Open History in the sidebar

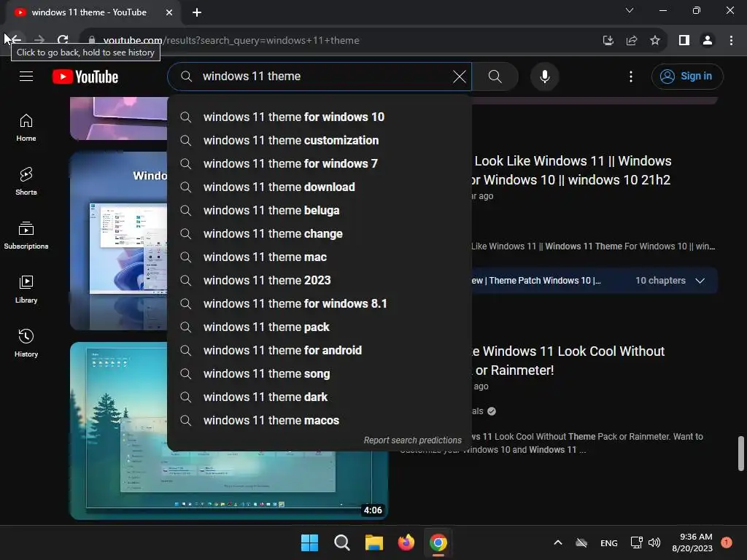[26, 343]
